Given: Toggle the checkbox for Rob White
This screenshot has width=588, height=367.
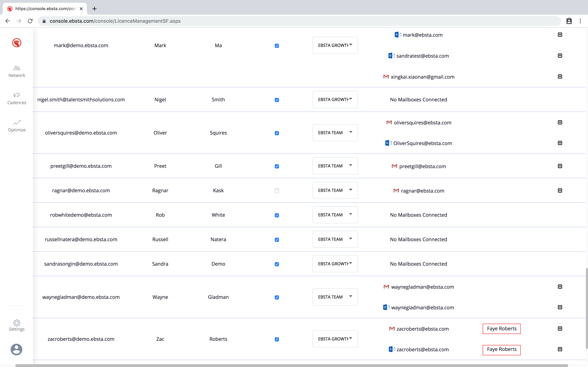Looking at the screenshot, I should [x=277, y=215].
